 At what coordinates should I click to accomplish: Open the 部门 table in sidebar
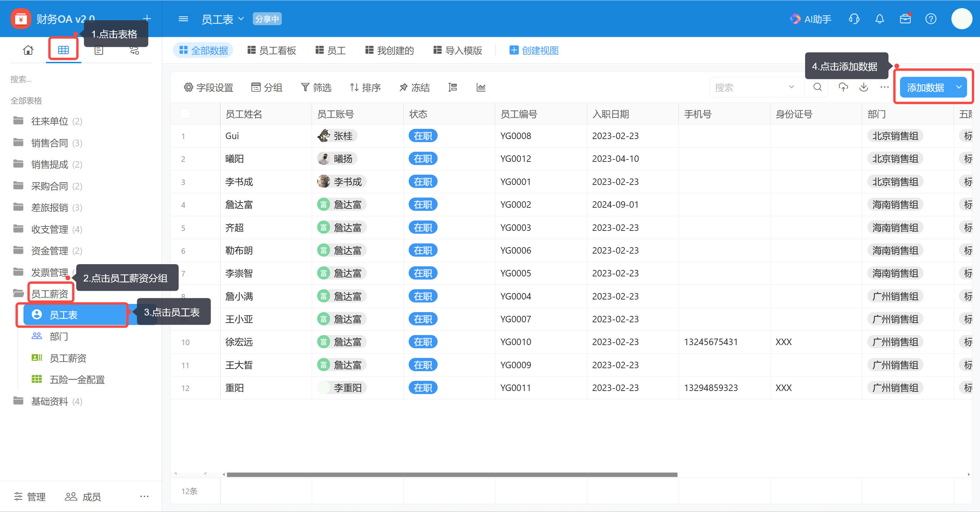[x=50, y=336]
